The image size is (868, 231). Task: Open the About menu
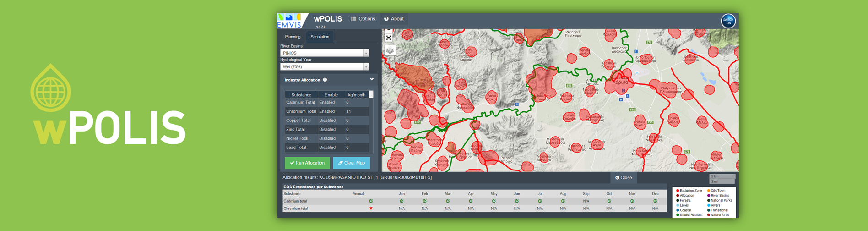[x=394, y=19]
